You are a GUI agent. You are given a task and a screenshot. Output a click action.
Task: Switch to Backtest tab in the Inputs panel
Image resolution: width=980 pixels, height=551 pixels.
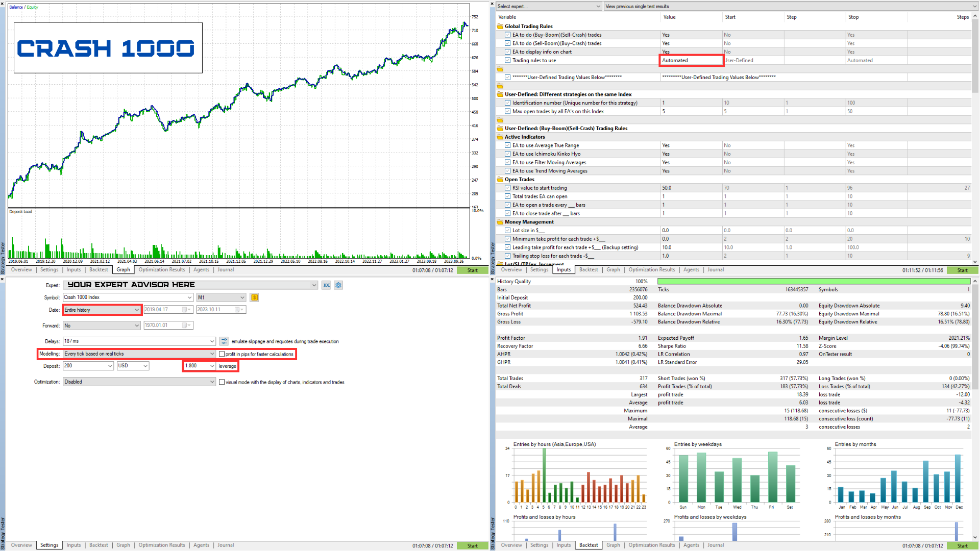tap(589, 270)
